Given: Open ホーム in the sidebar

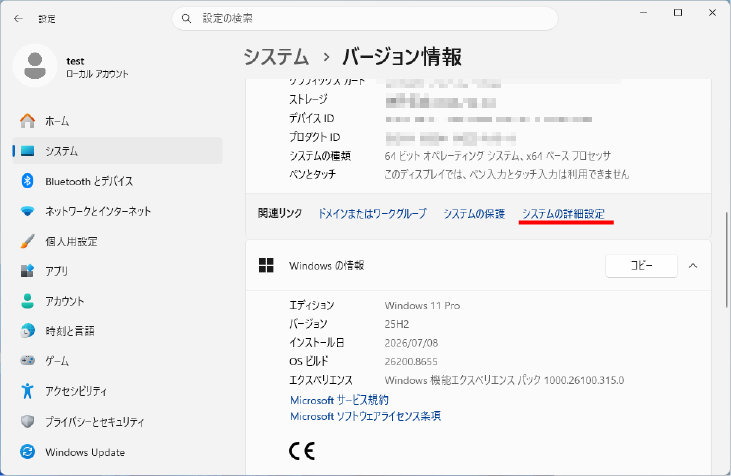Looking at the screenshot, I should click(117, 121).
